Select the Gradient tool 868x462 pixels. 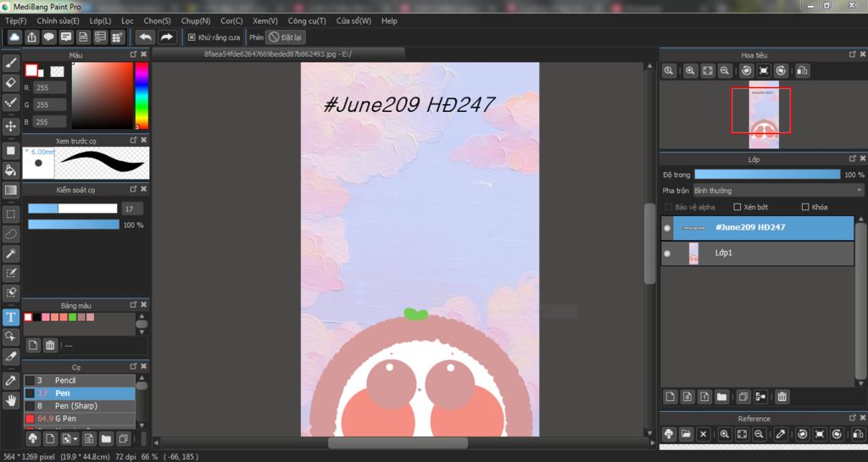(x=10, y=190)
